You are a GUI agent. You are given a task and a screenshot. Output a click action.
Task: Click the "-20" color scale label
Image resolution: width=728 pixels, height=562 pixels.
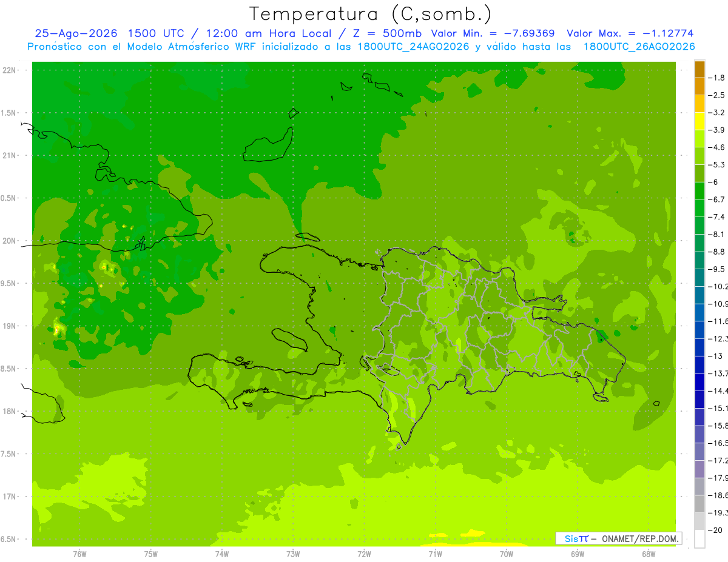pos(716,530)
